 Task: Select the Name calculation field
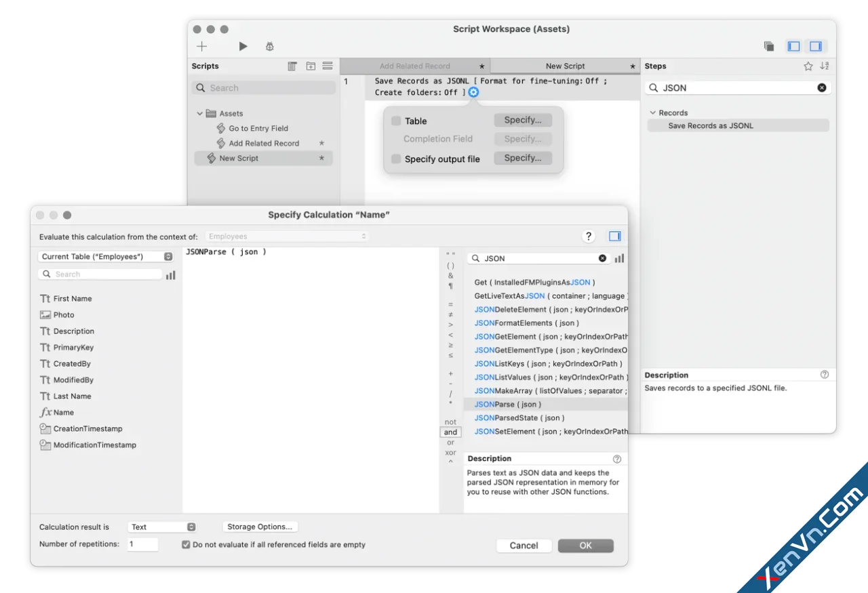[x=57, y=412]
